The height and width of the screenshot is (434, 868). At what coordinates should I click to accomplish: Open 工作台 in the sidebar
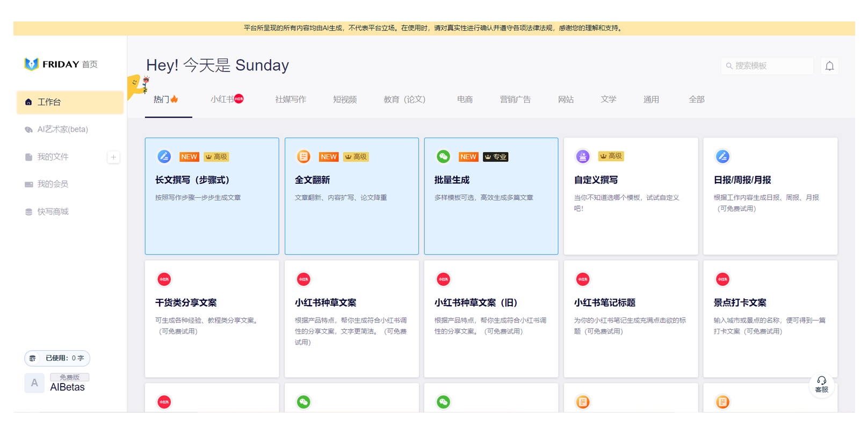[70, 102]
